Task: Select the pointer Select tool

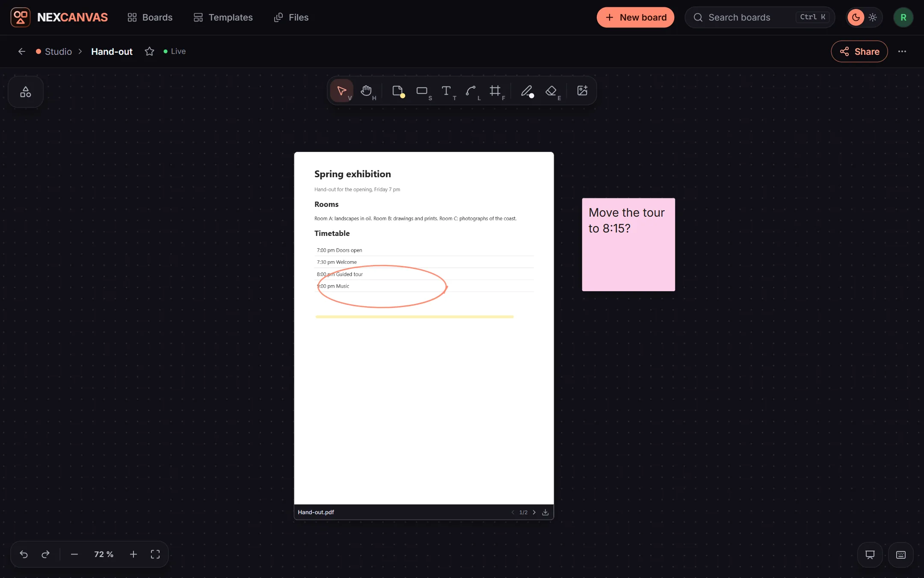Action: pyautogui.click(x=341, y=91)
